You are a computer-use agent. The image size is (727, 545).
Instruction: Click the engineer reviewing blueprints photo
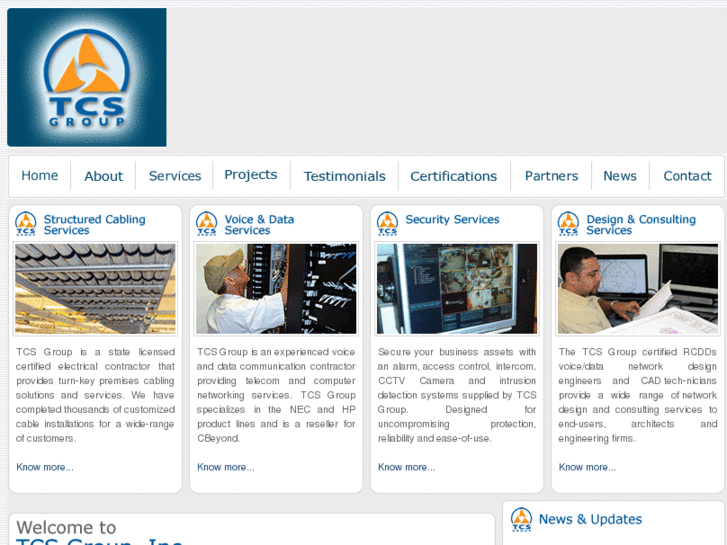[x=638, y=289]
